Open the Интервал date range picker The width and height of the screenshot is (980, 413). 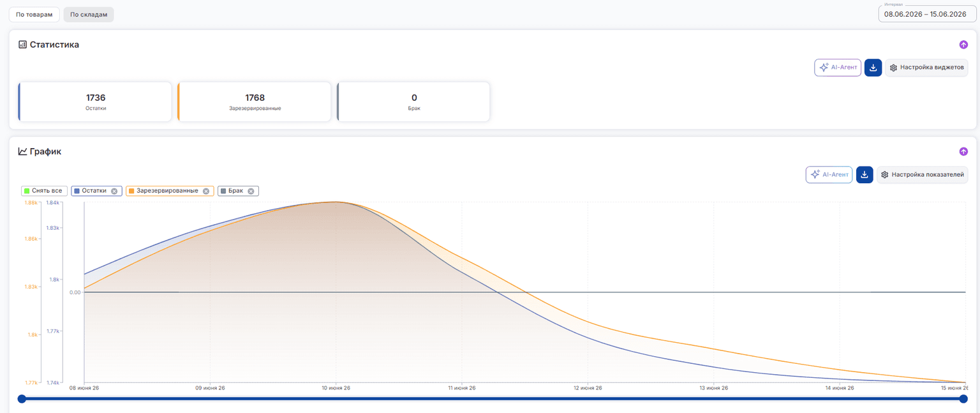[927, 14]
